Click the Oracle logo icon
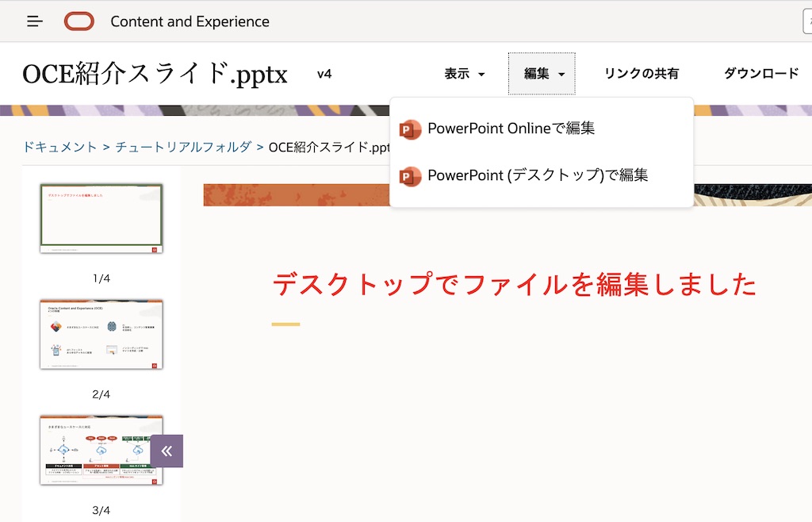 79,21
